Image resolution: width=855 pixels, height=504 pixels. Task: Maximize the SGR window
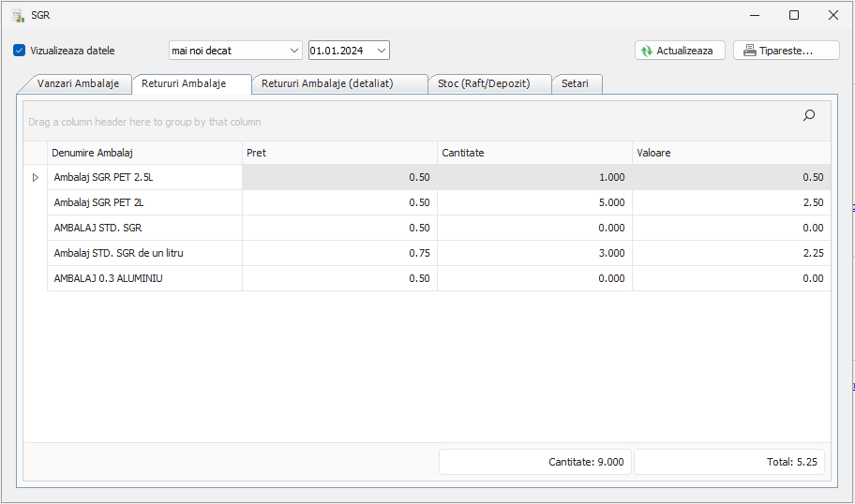(794, 15)
